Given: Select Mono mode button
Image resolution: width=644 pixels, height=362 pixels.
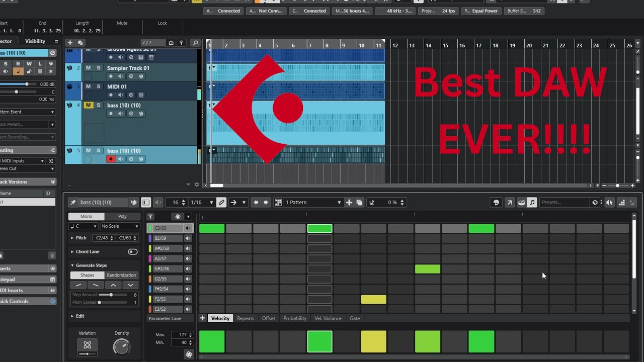Looking at the screenshot, I should (x=87, y=216).
